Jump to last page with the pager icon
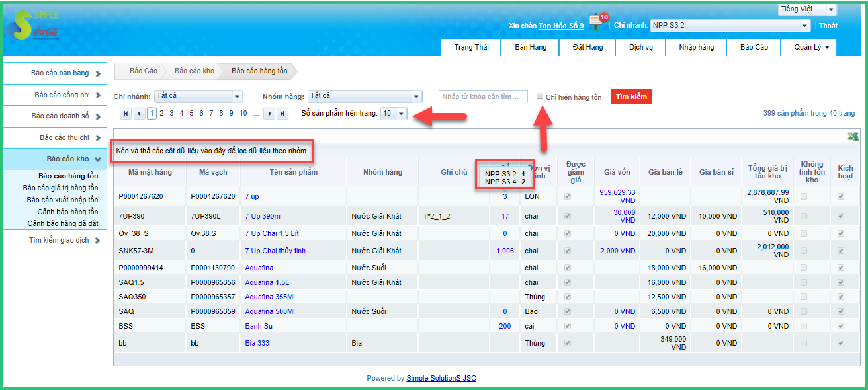868x390 pixels. pos(282,114)
